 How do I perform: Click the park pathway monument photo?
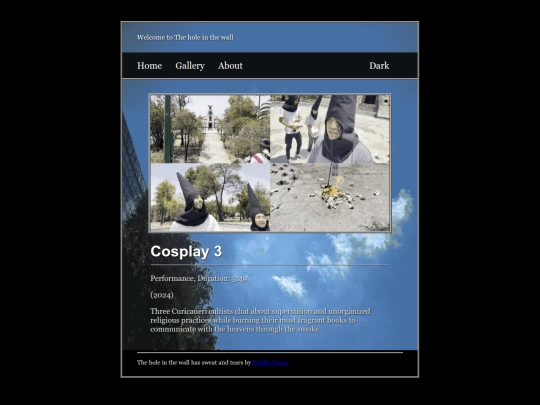pyautogui.click(x=210, y=129)
